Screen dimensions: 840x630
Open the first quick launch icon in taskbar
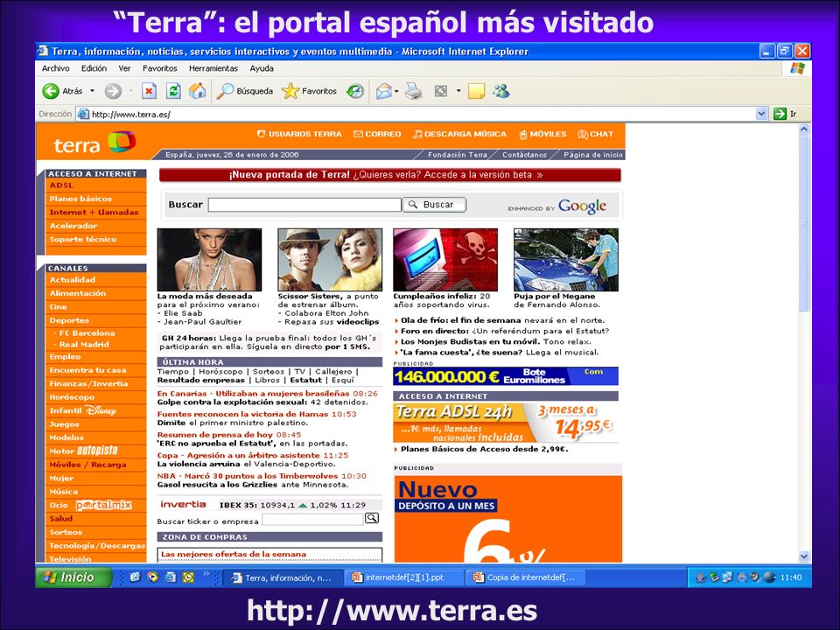135,577
